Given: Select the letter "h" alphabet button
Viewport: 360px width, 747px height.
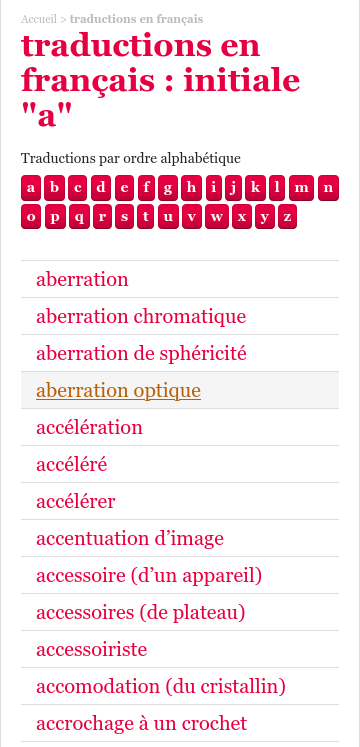Looking at the screenshot, I should point(191,188).
